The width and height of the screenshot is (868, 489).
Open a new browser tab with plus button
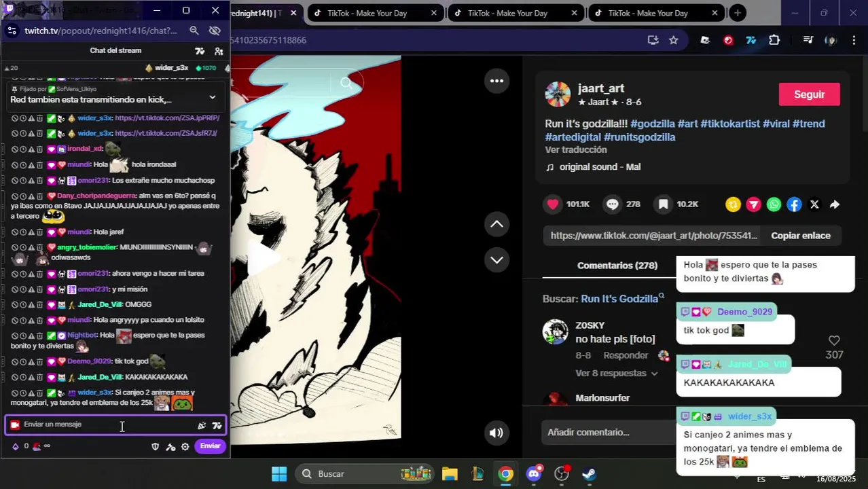pos(737,13)
